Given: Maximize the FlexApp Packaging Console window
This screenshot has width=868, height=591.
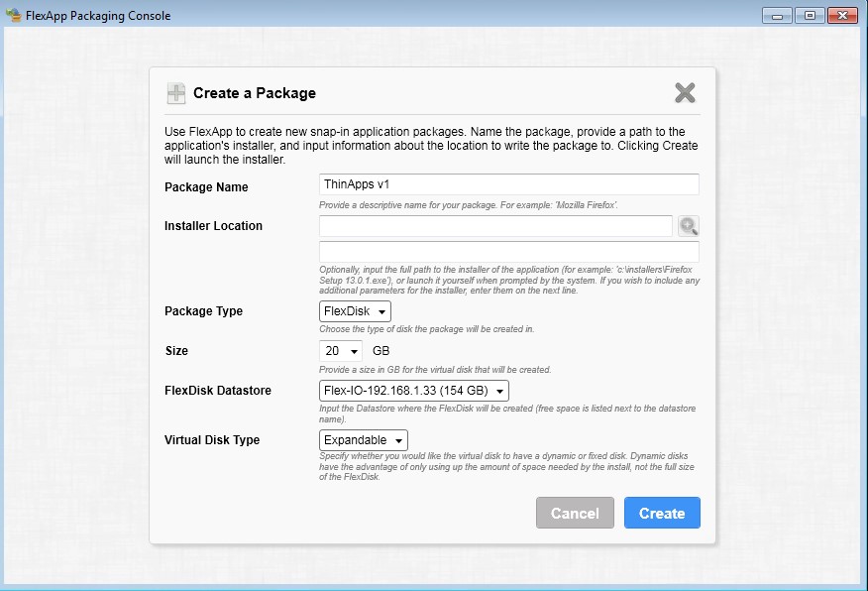Looking at the screenshot, I should (x=810, y=16).
